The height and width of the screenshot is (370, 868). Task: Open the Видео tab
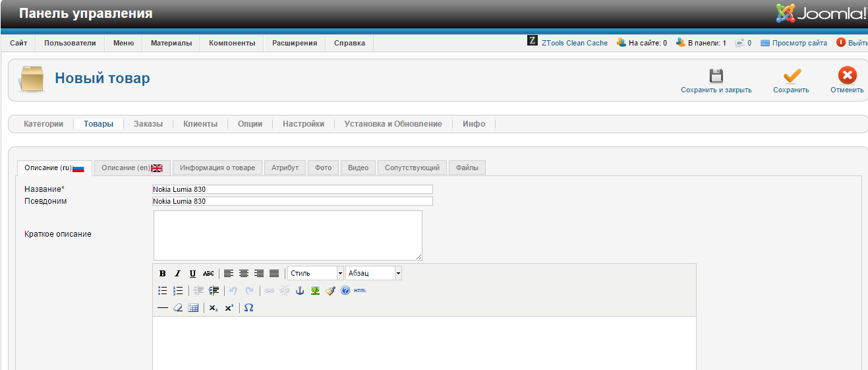click(358, 168)
